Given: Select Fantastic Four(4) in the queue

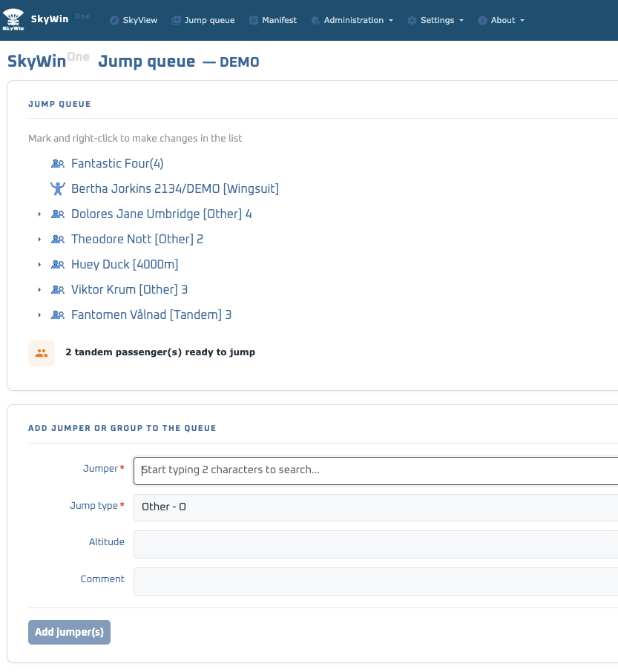Looking at the screenshot, I should point(117,163).
